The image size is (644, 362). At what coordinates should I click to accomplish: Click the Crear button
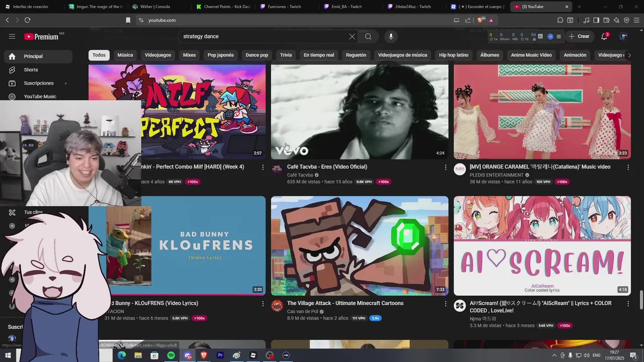point(579,36)
